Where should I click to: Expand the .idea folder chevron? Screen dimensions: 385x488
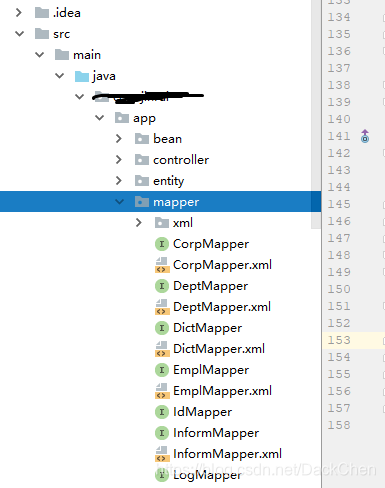[x=19, y=13]
